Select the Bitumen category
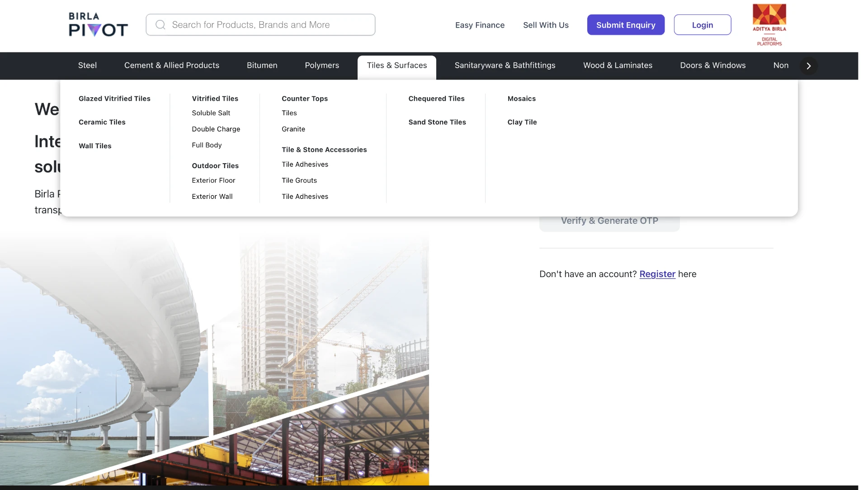868x490 pixels. [262, 66]
